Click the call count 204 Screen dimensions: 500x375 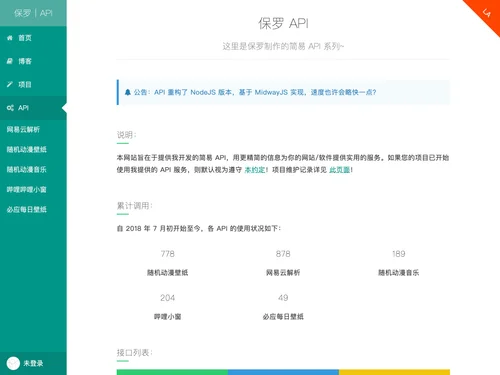point(168,298)
